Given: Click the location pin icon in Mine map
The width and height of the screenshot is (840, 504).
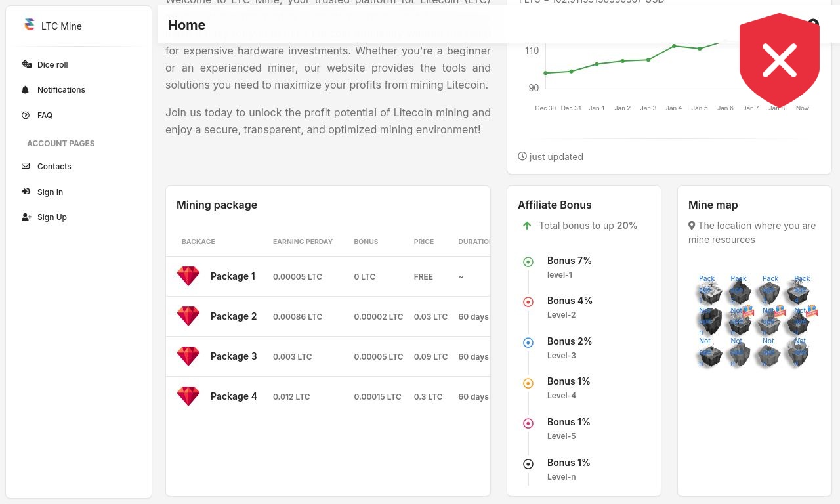Looking at the screenshot, I should tap(692, 226).
